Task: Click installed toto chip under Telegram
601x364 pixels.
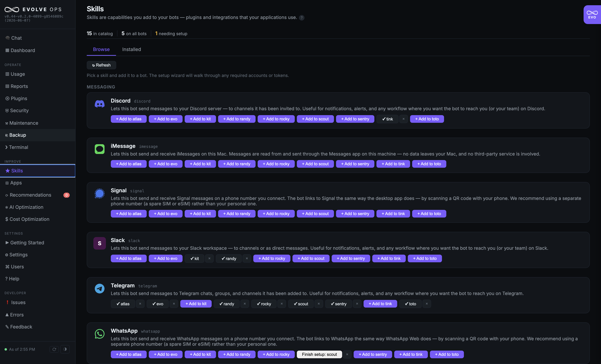Action: point(410,304)
